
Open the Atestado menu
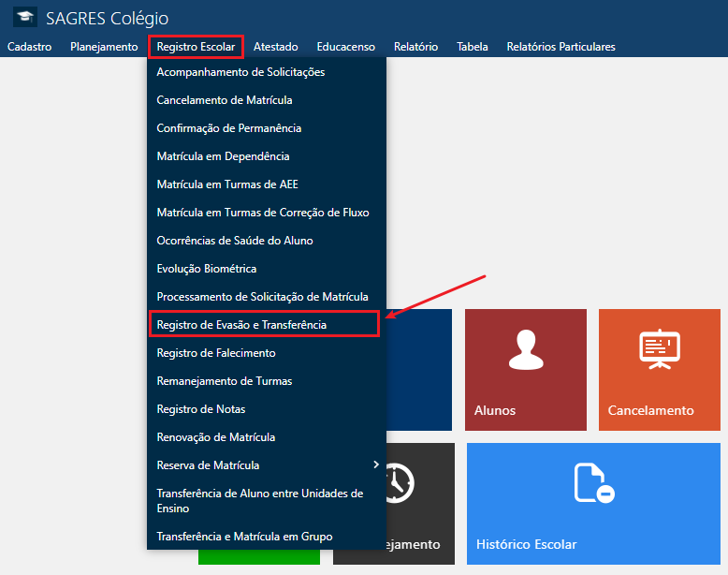[275, 47]
